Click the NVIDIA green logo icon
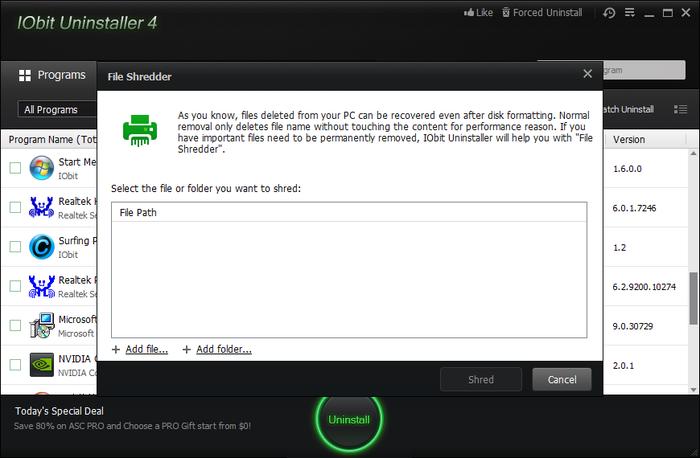700x458 pixels. pos(42,364)
